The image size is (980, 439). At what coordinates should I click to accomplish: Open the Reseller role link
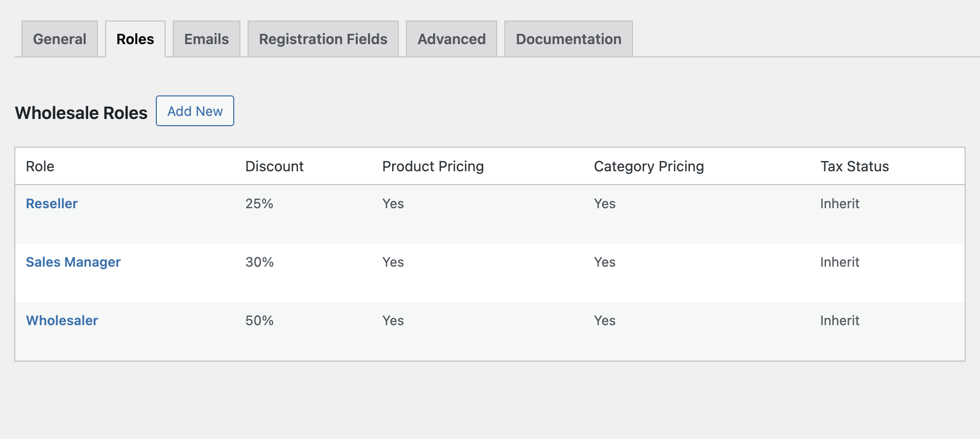tap(52, 204)
